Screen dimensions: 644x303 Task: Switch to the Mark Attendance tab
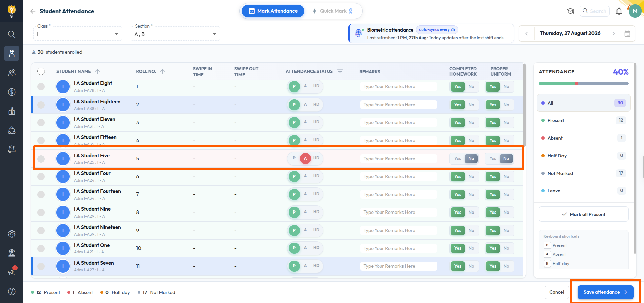(x=273, y=11)
